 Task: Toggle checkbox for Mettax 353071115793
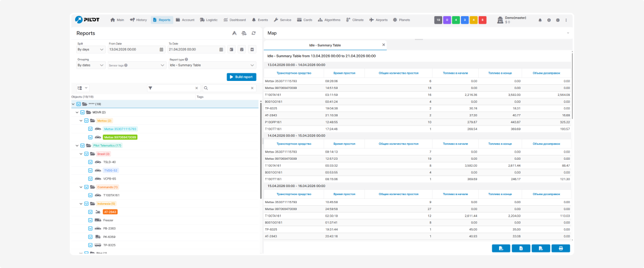90,129
